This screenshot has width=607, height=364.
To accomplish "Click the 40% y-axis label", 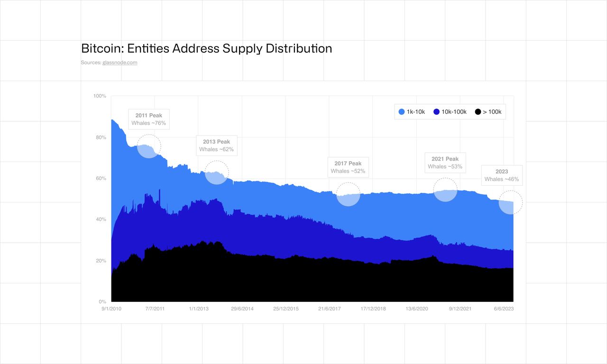I will (101, 219).
